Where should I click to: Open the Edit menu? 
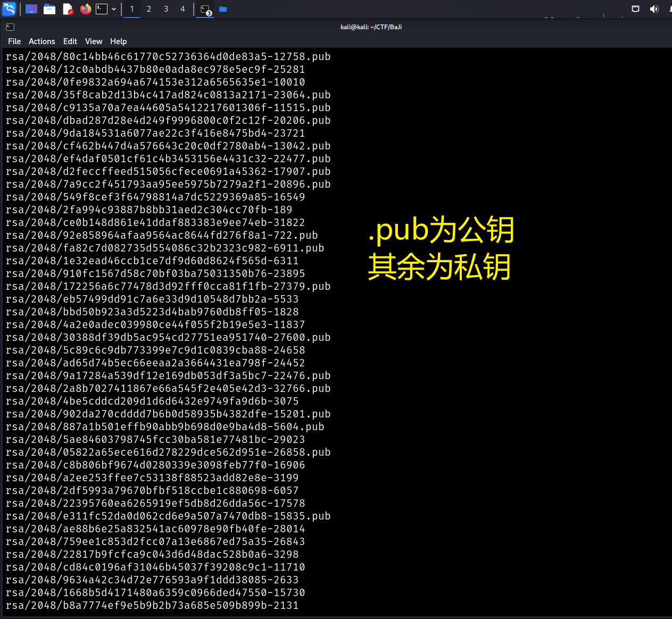tap(70, 41)
